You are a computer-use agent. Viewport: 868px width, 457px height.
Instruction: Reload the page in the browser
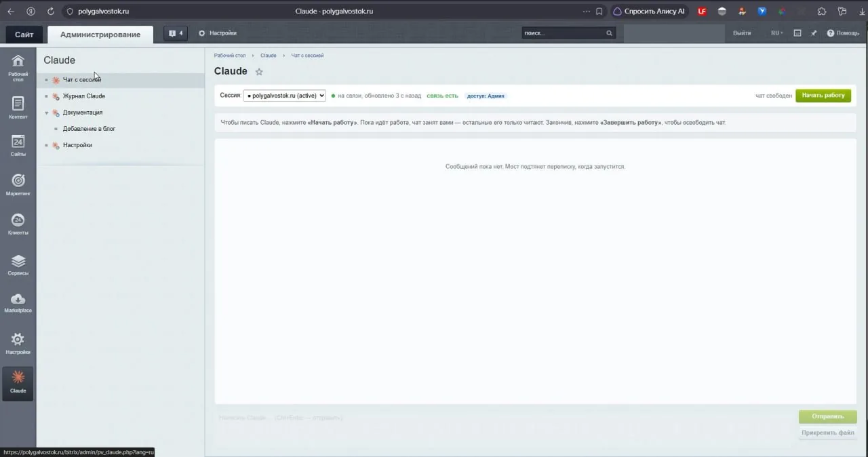coord(51,11)
